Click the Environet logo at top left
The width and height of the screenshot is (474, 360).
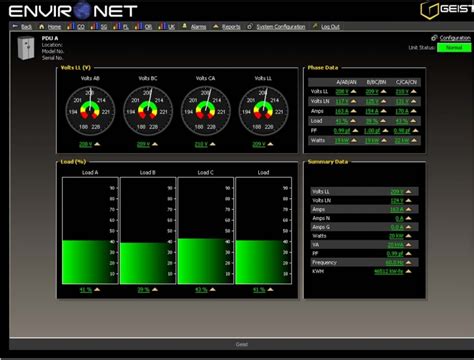(73, 11)
